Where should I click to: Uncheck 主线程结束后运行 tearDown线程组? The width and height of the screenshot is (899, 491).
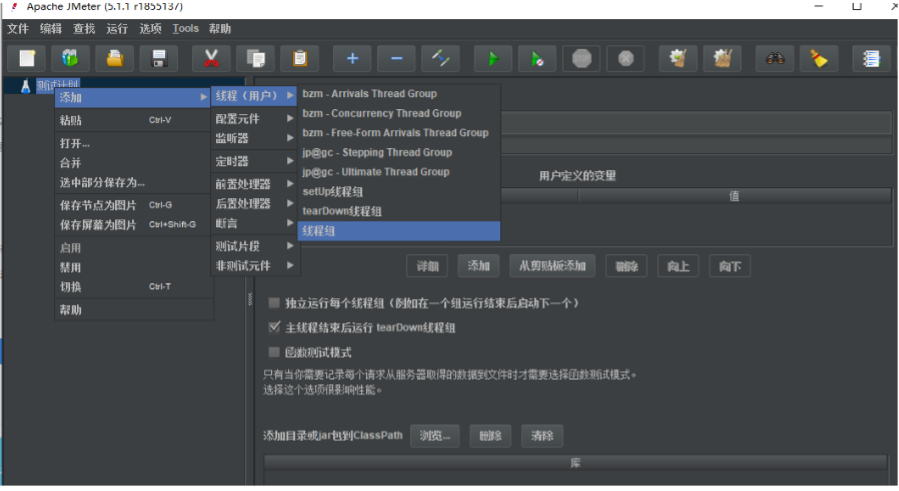pyautogui.click(x=274, y=327)
